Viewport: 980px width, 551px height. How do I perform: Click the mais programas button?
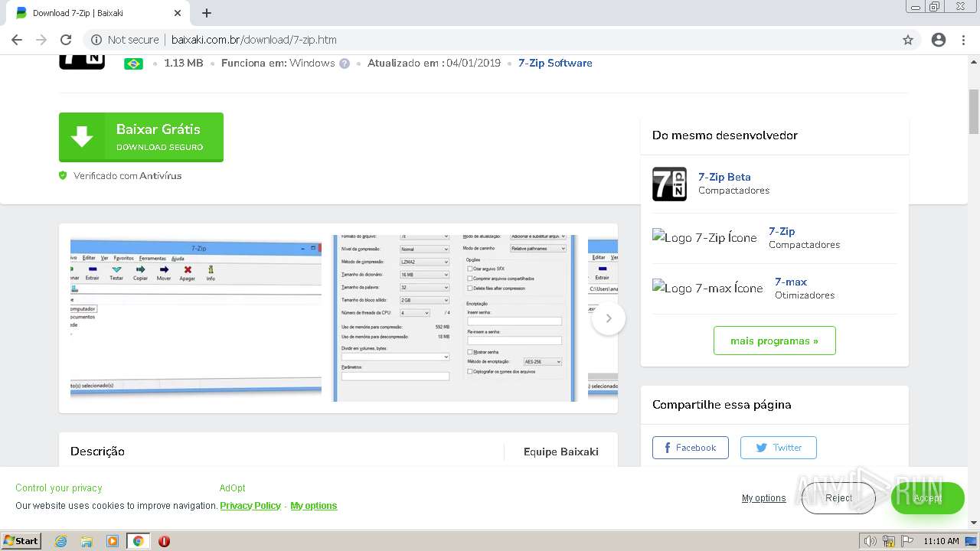[x=774, y=341]
